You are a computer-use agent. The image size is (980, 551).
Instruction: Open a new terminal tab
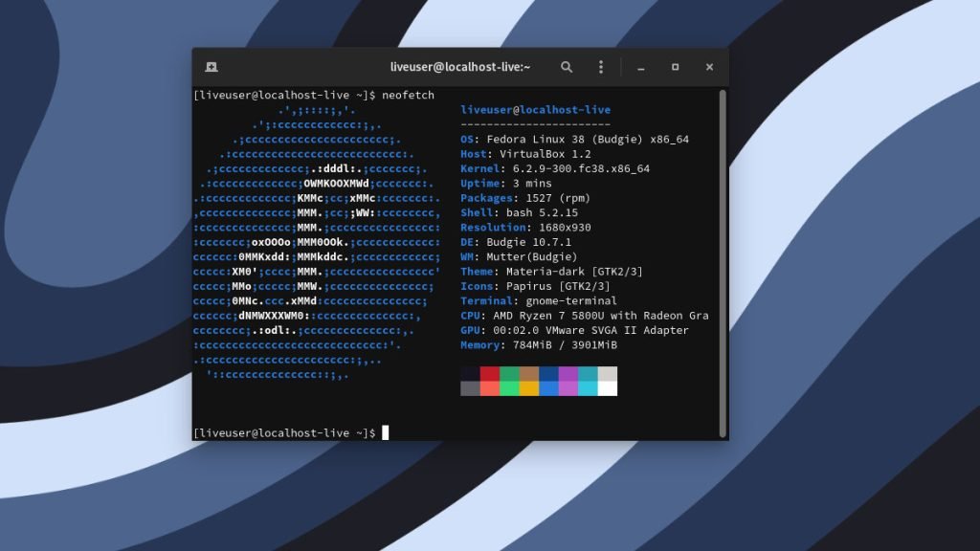(x=212, y=67)
